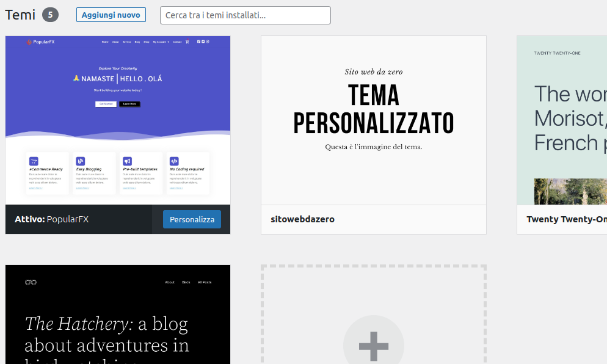
Task: Click the Pre-built templates megaphone icon
Action: coord(127,161)
